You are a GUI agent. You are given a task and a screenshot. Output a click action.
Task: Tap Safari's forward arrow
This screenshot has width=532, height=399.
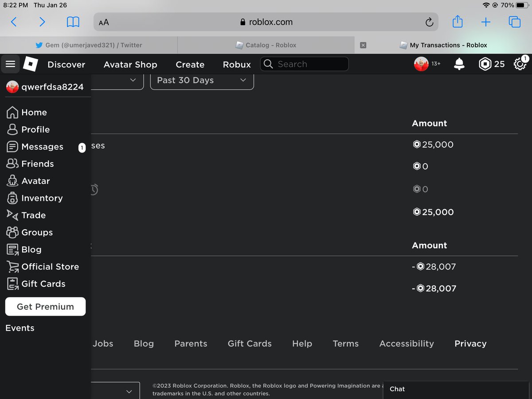(42, 22)
